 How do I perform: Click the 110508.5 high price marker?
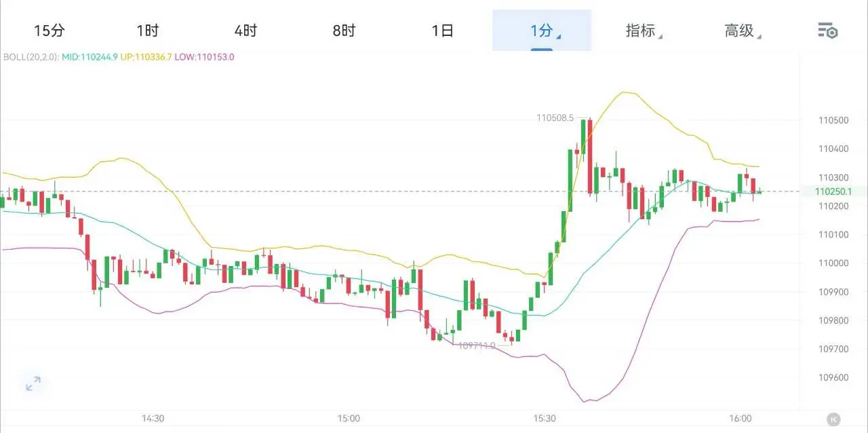[555, 117]
